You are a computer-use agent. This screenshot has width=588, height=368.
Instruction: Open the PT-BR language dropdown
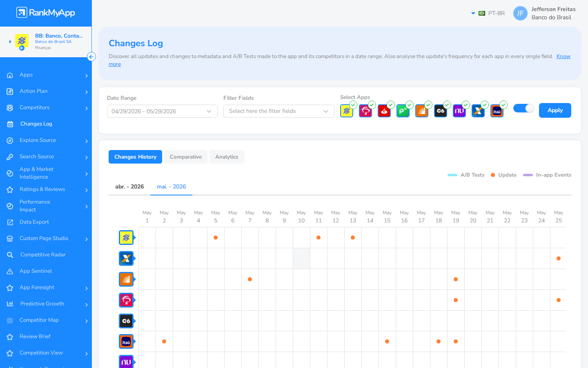pyautogui.click(x=488, y=13)
